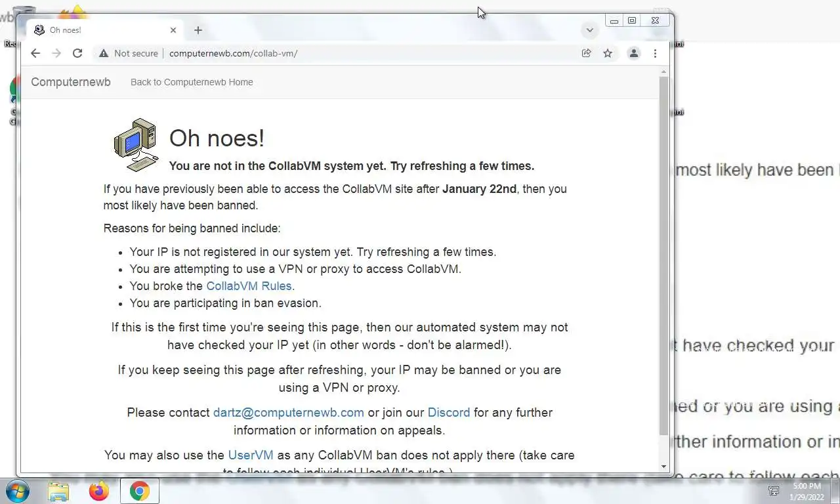
Task: Click the page vertical scrollbar thumb
Action: click(663, 255)
